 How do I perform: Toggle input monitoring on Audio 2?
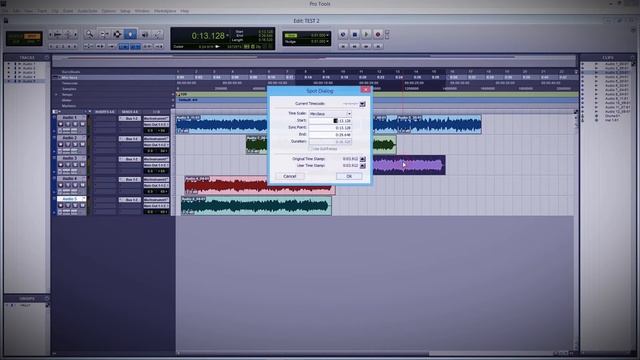(x=68, y=144)
